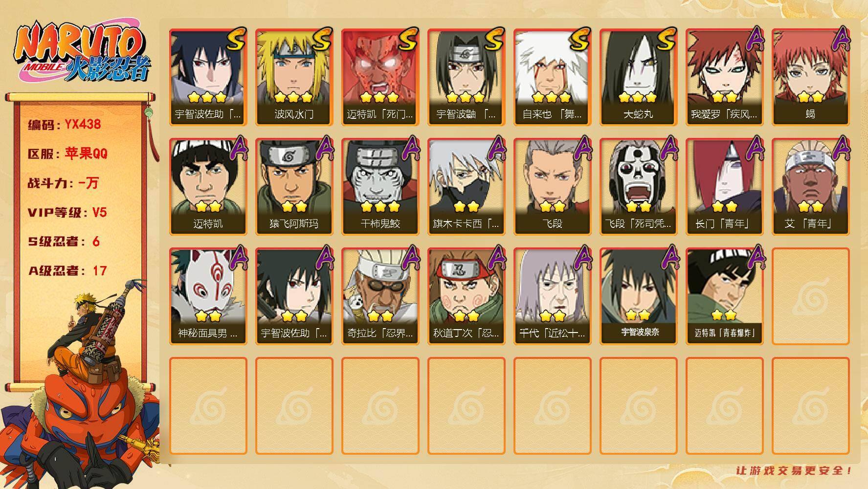
Task: Open the 艾「青年」 ninja card
Action: click(x=810, y=186)
